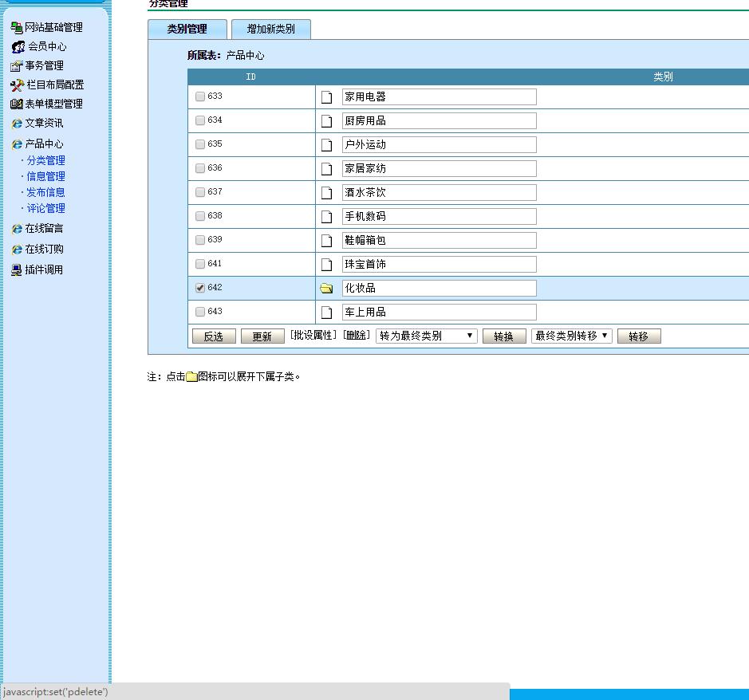This screenshot has width=749, height=700.
Task: Expand the 化妆品 folder icon
Action: 327,289
